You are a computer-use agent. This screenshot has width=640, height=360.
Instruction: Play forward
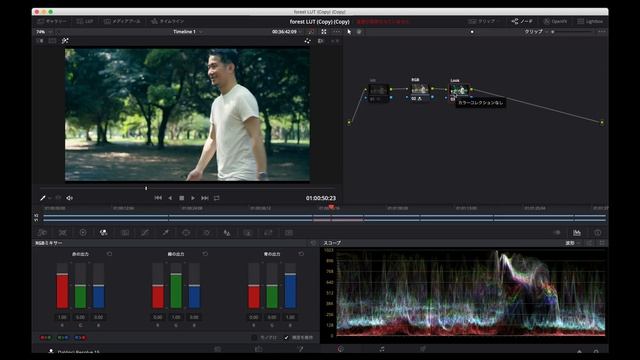point(193,198)
